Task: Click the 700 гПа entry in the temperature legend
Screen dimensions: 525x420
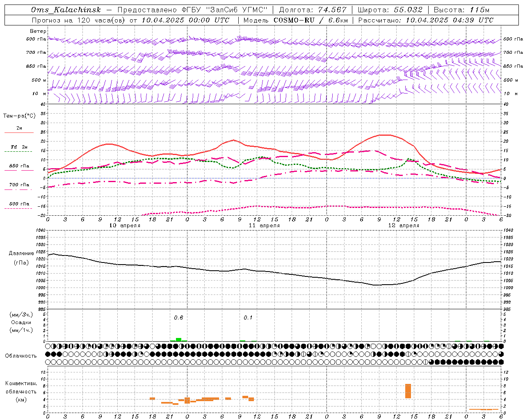Action: (x=19, y=186)
